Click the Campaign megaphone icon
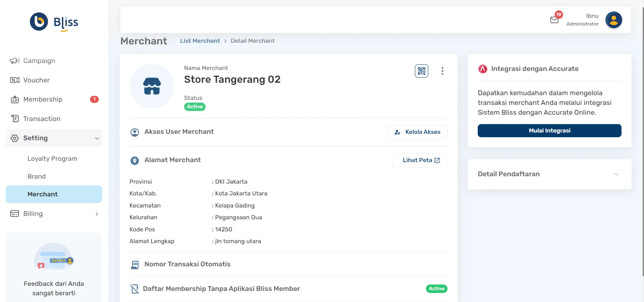Screen dimensions: 644x302 pyautogui.click(x=14, y=61)
